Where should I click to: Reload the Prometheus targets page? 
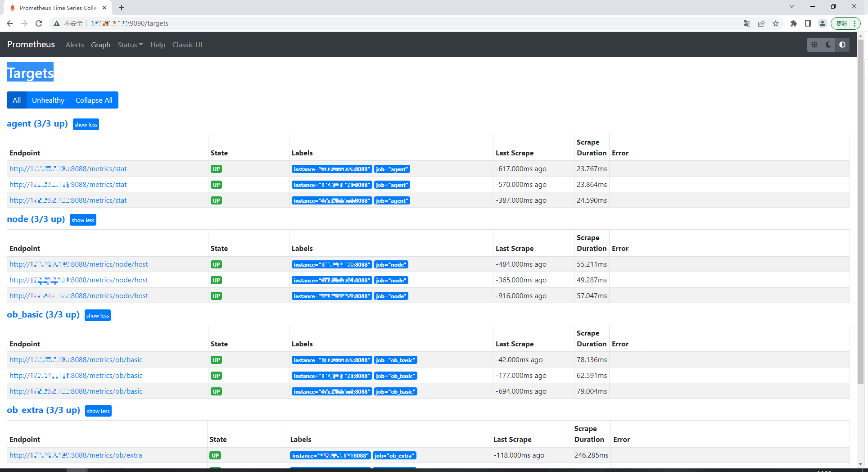pyautogui.click(x=39, y=23)
